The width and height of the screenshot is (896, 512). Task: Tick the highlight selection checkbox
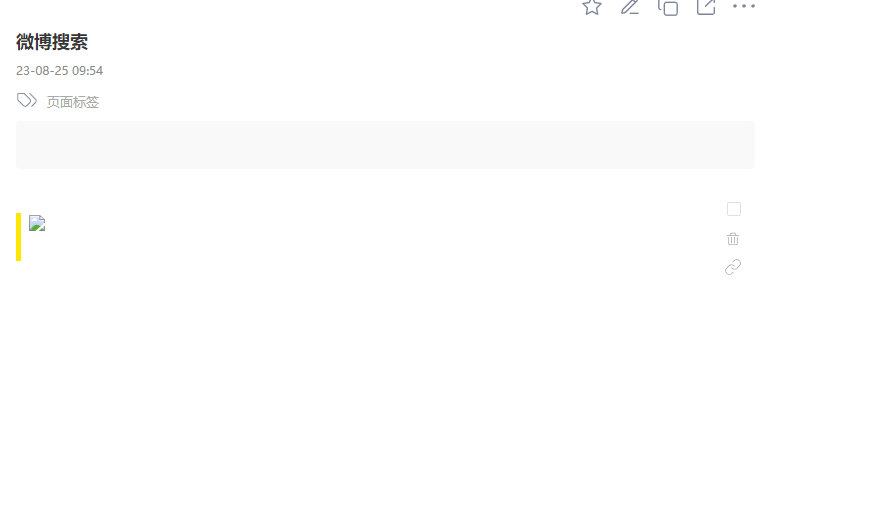(734, 209)
